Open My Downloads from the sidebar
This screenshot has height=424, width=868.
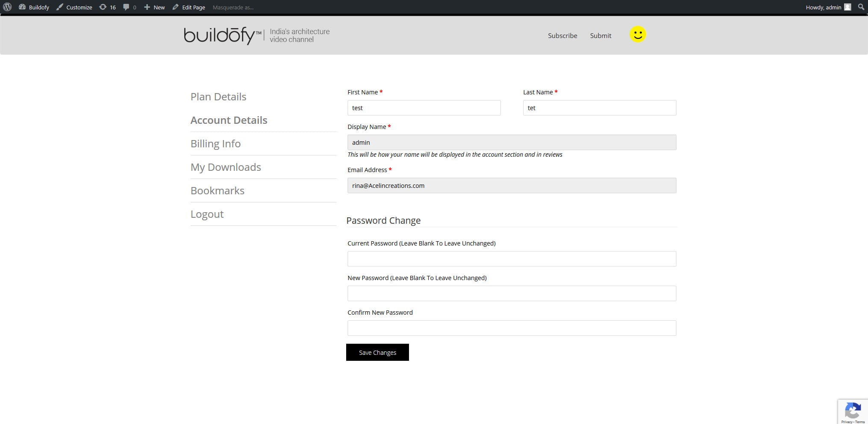tap(226, 167)
